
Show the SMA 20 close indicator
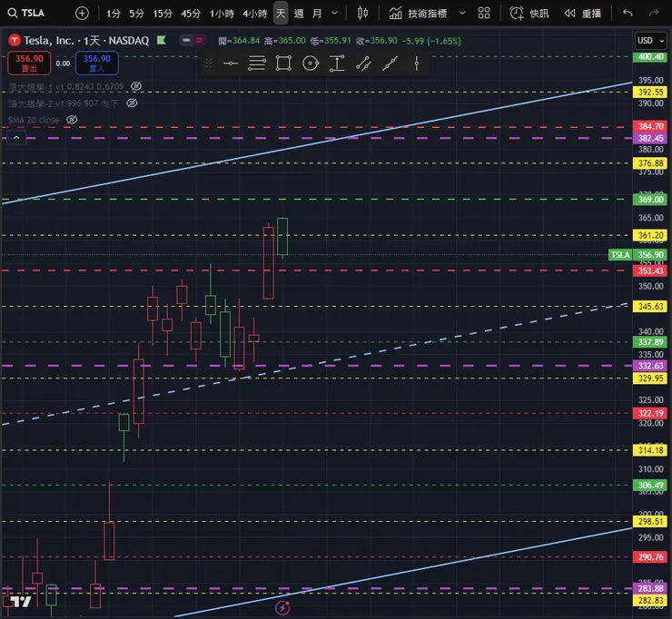pos(72,120)
